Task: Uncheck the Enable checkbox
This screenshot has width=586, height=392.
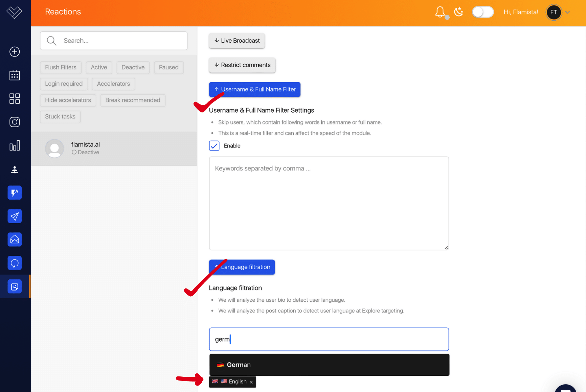Action: click(214, 146)
